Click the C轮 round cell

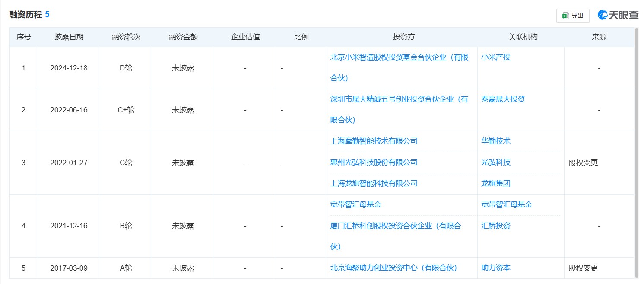(x=126, y=163)
